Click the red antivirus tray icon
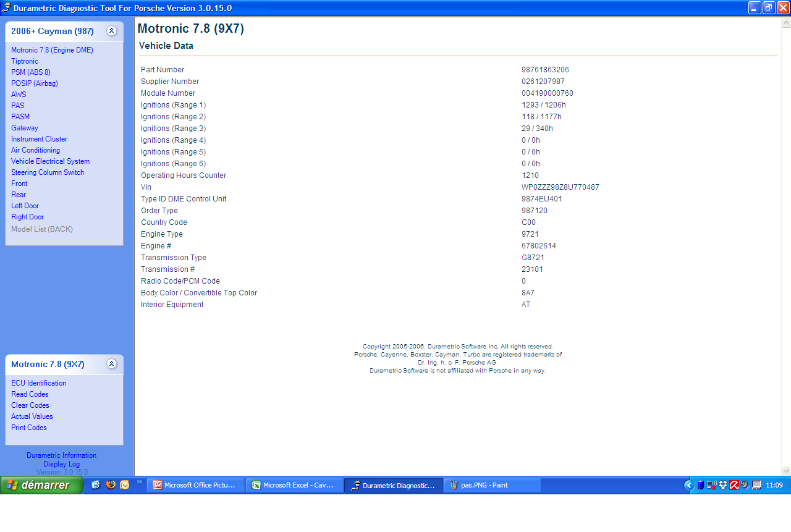The width and height of the screenshot is (791, 532). pos(734,485)
